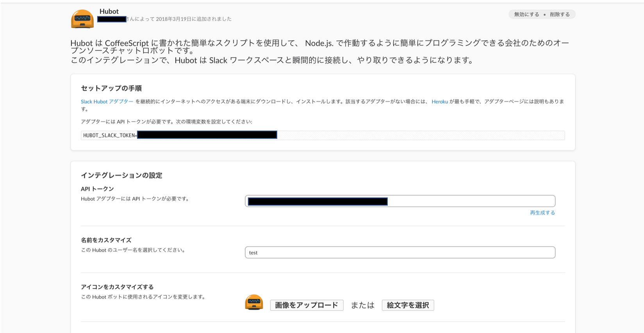This screenshot has height=333, width=644.
Task: Click the redacted username next to added date
Action: click(112, 19)
